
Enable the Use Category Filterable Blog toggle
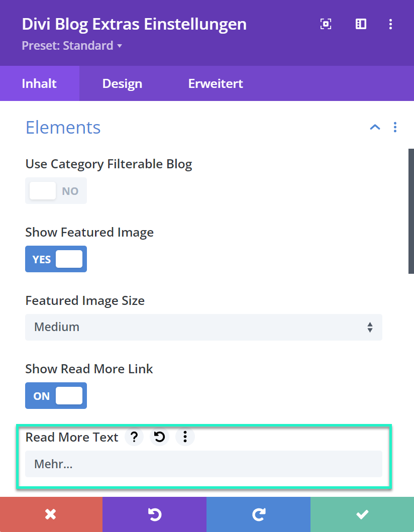pyautogui.click(x=56, y=191)
